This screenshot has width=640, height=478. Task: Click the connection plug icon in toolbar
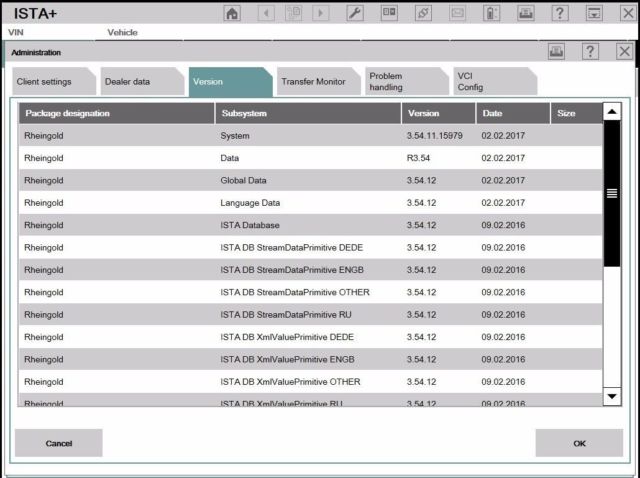pyautogui.click(x=423, y=13)
